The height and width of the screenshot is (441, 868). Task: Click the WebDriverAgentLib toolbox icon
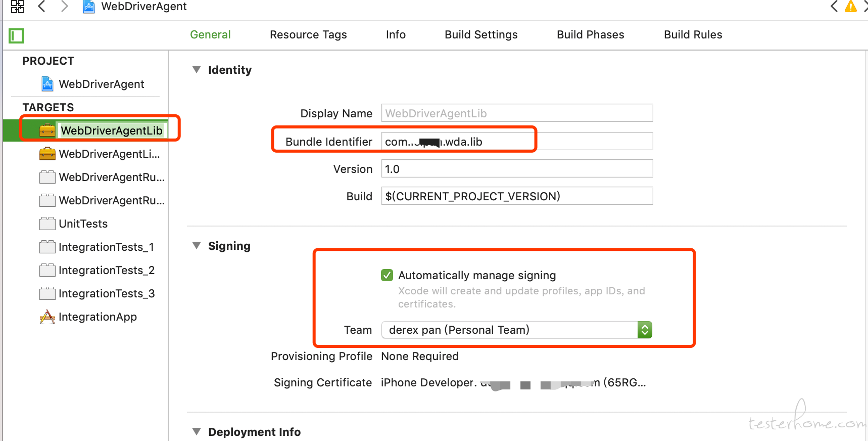click(x=47, y=130)
